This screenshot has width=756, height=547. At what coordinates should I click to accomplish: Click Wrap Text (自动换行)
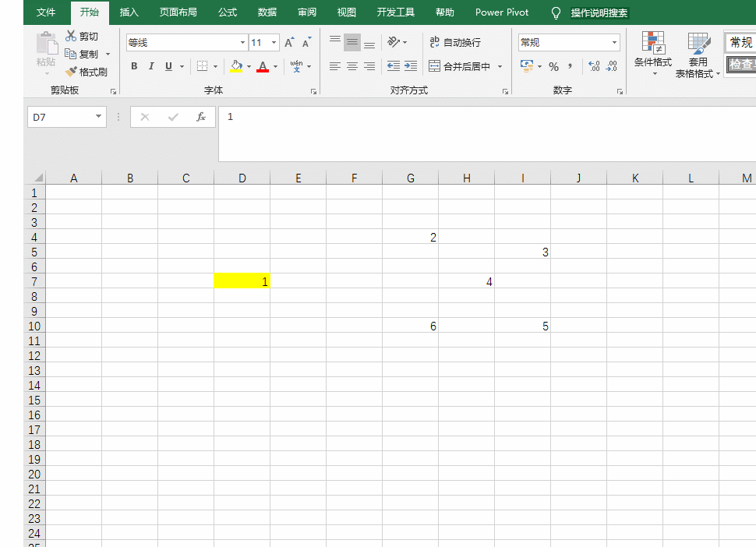pos(455,42)
